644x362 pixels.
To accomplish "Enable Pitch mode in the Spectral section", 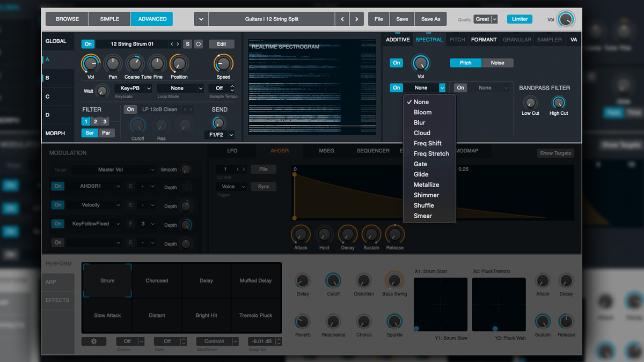I will click(465, 63).
